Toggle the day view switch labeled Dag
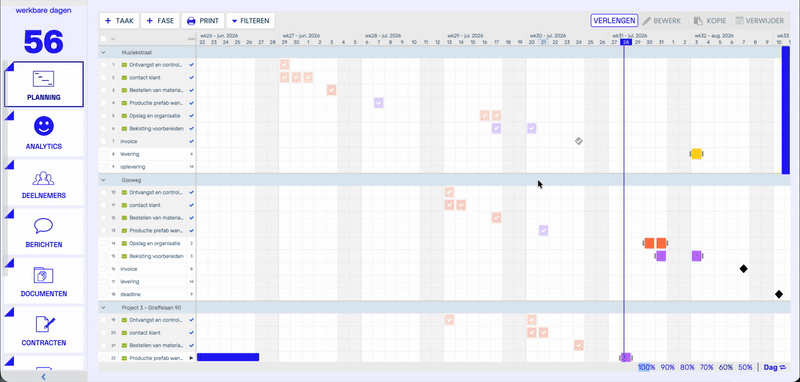The width and height of the screenshot is (800, 382). (x=775, y=367)
